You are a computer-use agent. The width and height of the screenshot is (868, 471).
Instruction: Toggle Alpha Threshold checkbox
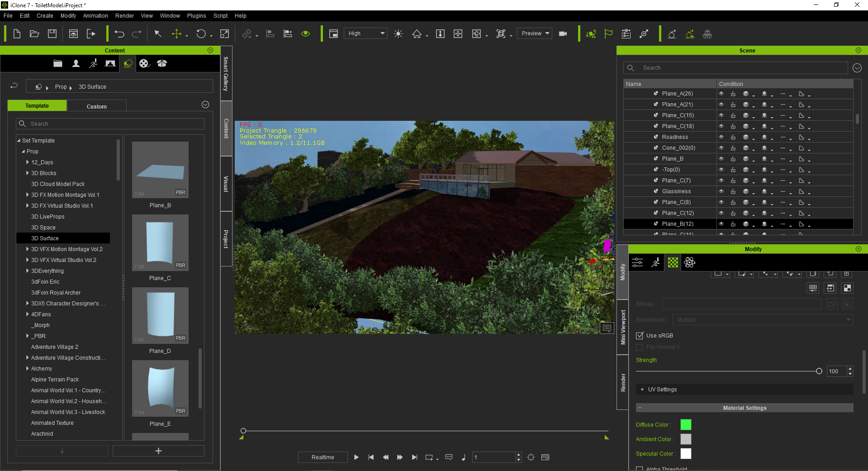(640, 469)
